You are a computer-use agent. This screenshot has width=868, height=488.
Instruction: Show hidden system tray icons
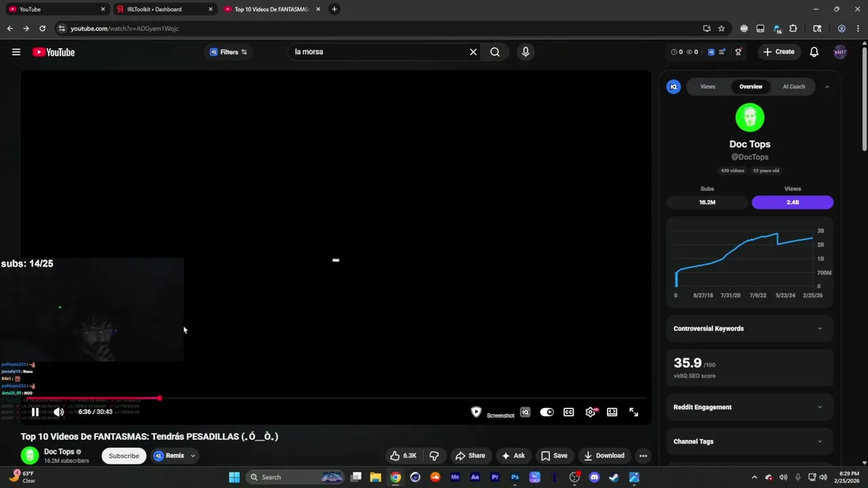(x=754, y=477)
